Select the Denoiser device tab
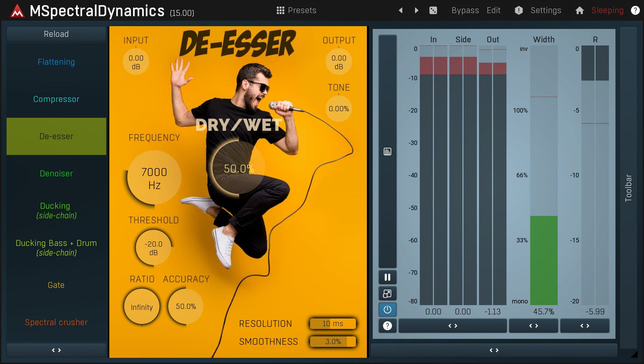Viewport: 644px width, 364px height. pos(56,174)
